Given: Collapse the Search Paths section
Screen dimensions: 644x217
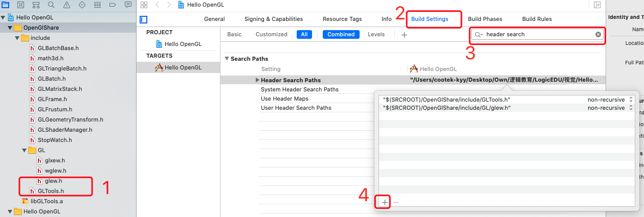Looking at the screenshot, I should point(227,59).
